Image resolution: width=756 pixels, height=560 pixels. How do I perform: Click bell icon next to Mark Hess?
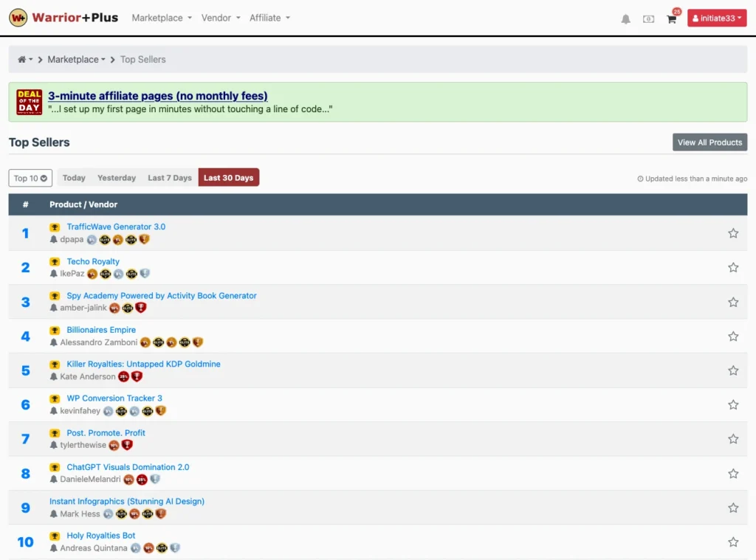53,514
